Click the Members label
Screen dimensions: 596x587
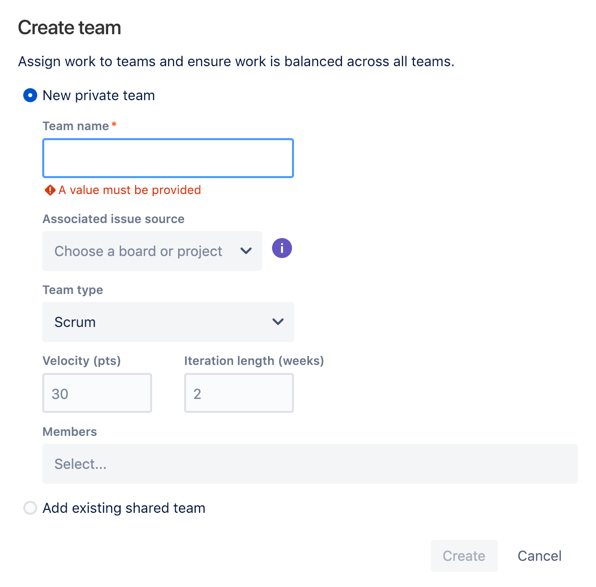[x=70, y=432]
